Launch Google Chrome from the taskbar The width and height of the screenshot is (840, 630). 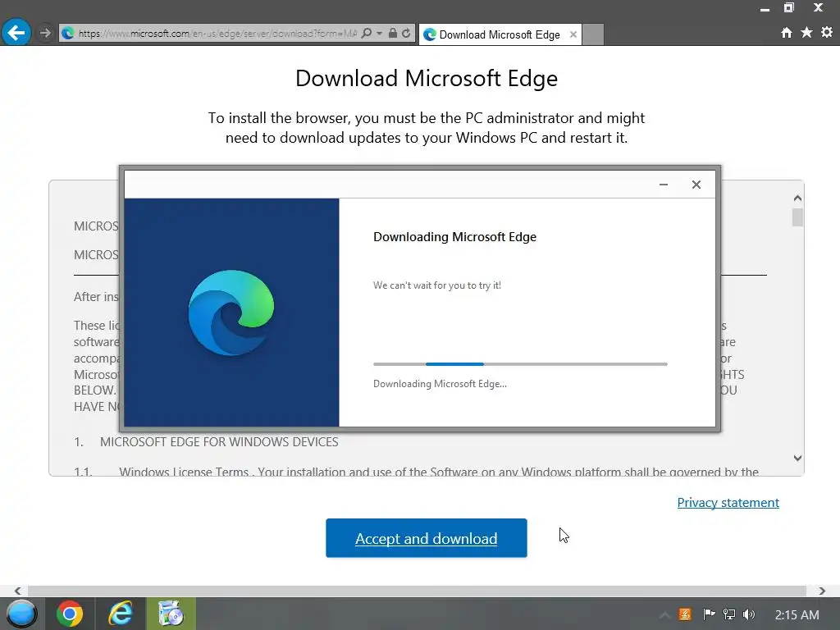[70, 614]
